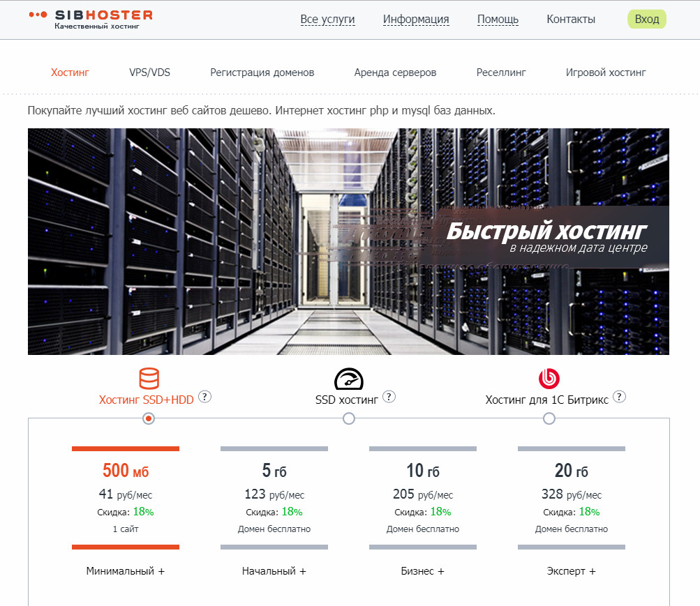Click the SSD speedometer icon
700x606 pixels.
[x=349, y=378]
